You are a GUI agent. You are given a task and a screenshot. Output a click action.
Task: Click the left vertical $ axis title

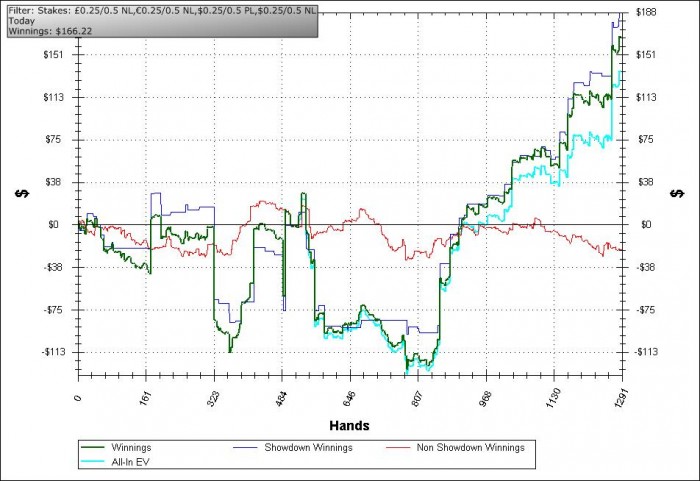(x=22, y=193)
